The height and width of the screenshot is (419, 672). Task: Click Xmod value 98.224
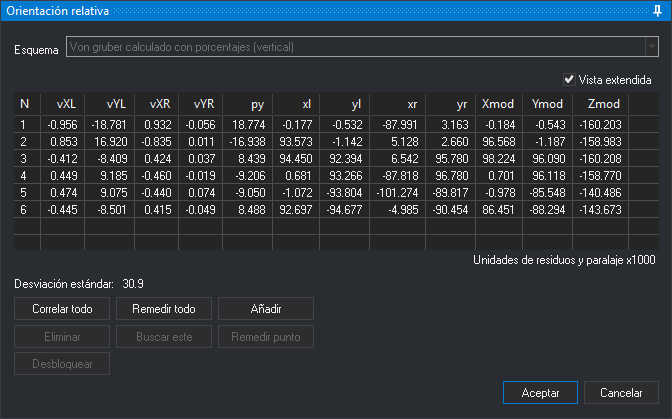click(499, 159)
